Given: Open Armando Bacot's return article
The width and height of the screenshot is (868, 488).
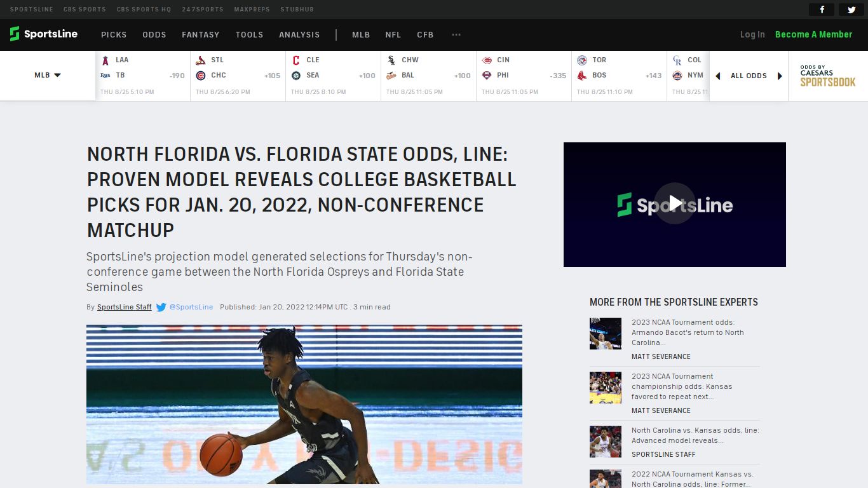Looking at the screenshot, I should (x=688, y=332).
